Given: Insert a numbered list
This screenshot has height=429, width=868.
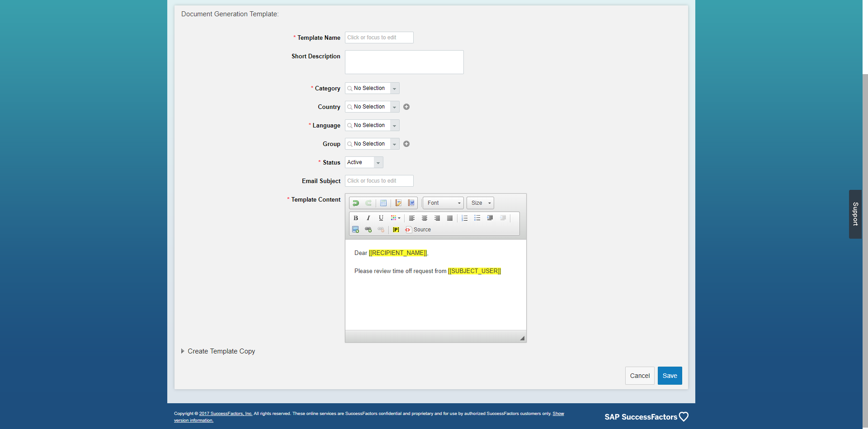Looking at the screenshot, I should tap(465, 218).
